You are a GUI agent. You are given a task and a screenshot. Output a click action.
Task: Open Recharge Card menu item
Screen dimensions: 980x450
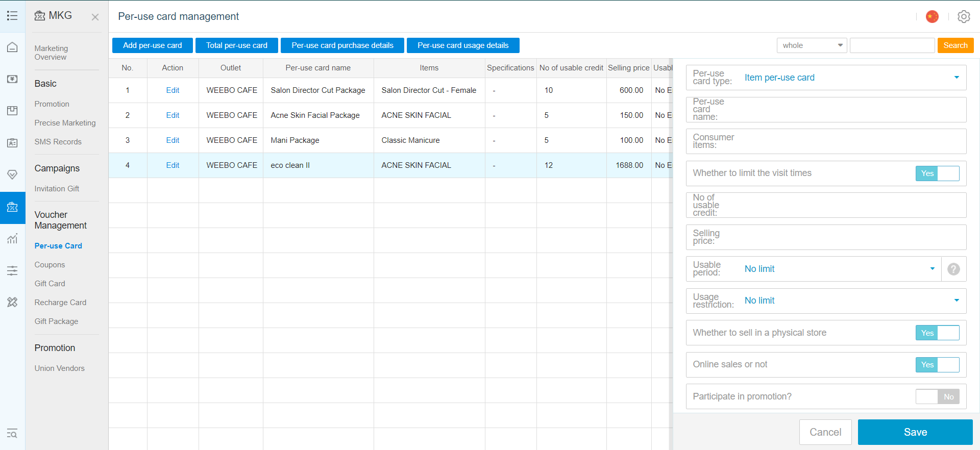[60, 303]
